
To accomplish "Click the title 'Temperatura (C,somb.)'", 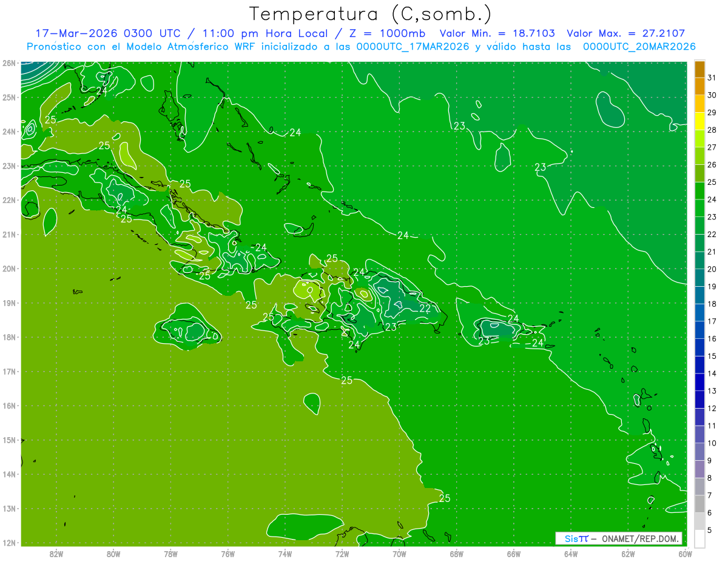I will [369, 14].
